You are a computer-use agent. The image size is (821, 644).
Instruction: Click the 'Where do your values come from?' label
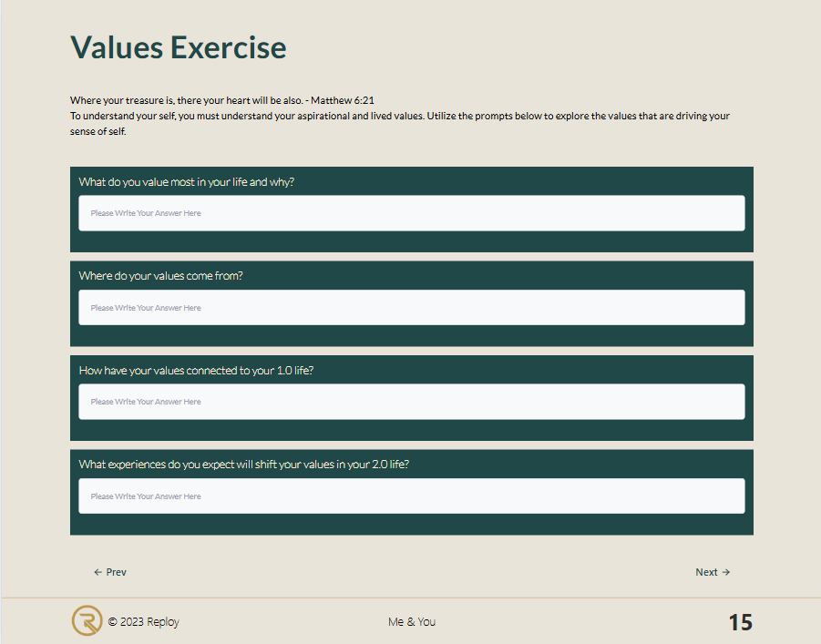coord(161,276)
